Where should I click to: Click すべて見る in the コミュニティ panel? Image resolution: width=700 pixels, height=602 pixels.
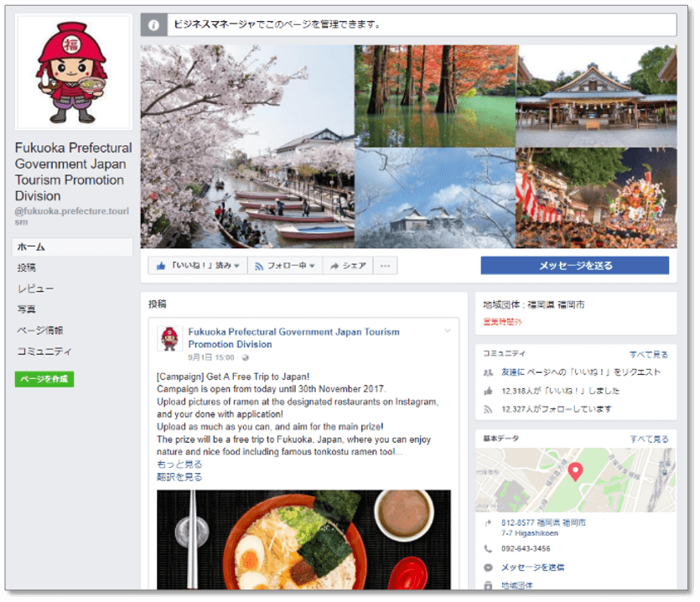649,355
